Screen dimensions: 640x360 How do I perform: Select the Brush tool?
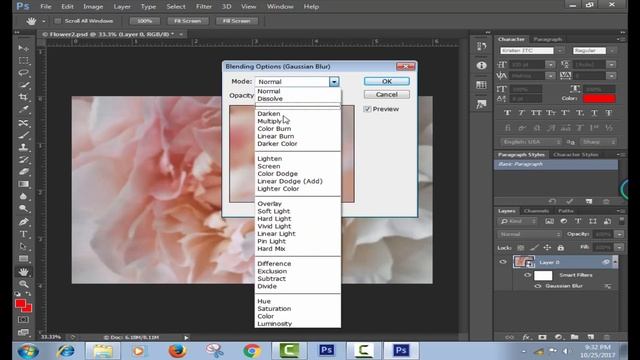[x=23, y=135]
